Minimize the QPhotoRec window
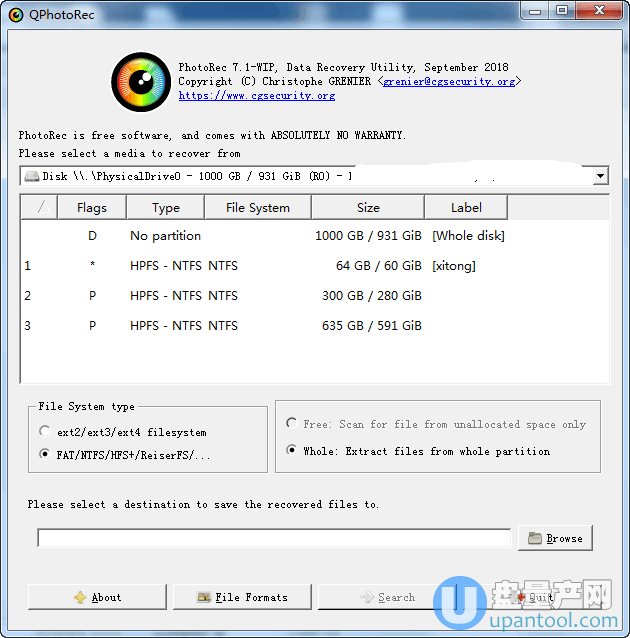The image size is (630, 638). (535, 11)
